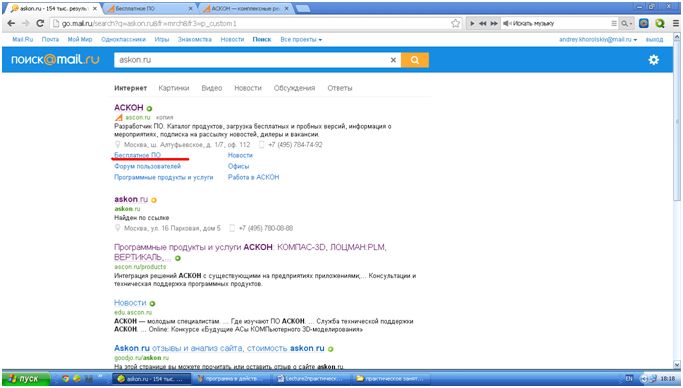Select the Новости search category
Image resolution: width=683 pixels, height=388 pixels.
248,88
